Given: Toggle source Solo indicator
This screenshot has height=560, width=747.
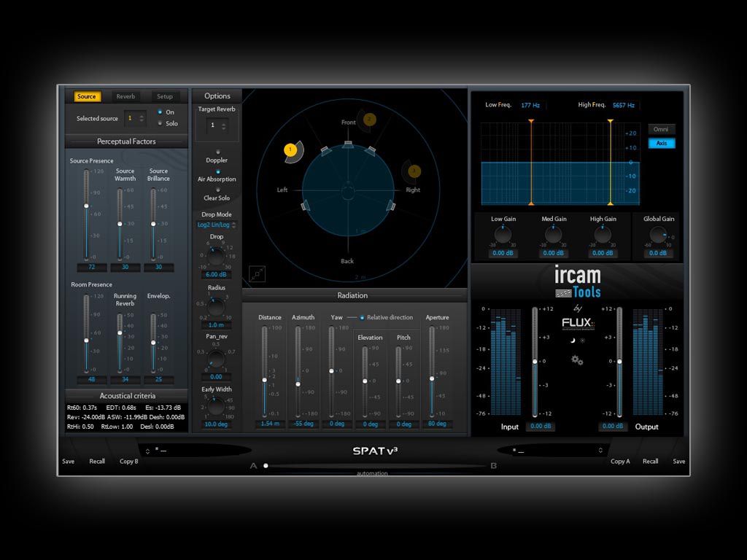Looking at the screenshot, I should 160,123.
